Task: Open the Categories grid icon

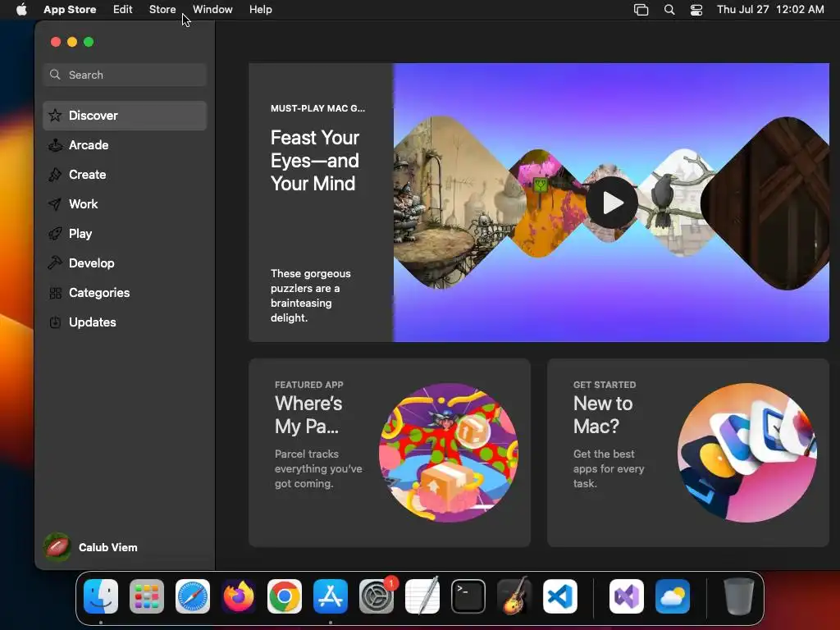Action: 55,293
